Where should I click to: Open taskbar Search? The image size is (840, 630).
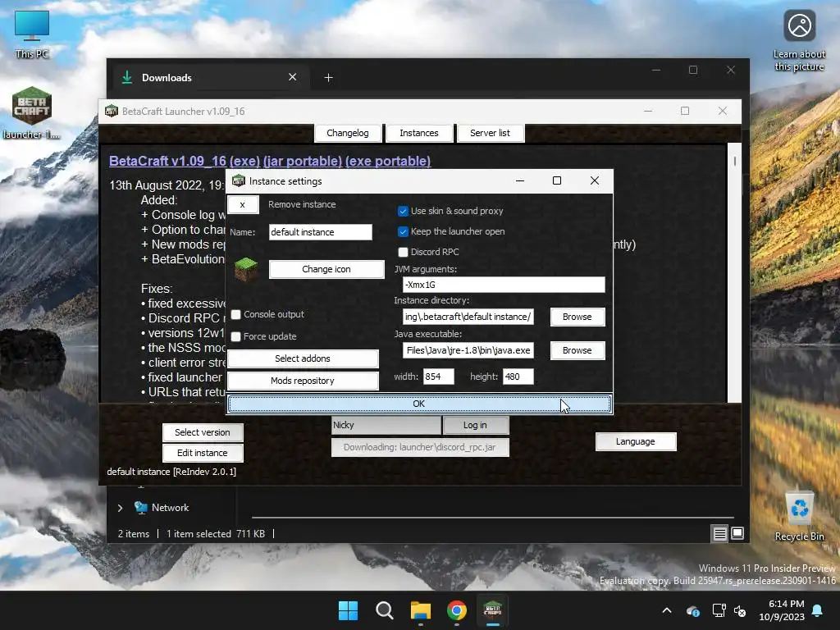coord(384,610)
